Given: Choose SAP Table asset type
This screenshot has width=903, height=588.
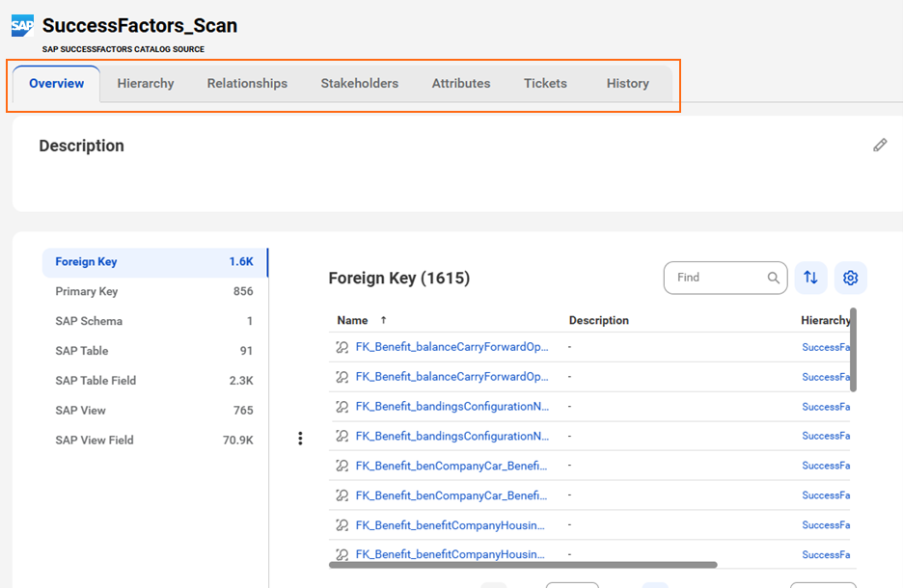Looking at the screenshot, I should click(x=154, y=351).
